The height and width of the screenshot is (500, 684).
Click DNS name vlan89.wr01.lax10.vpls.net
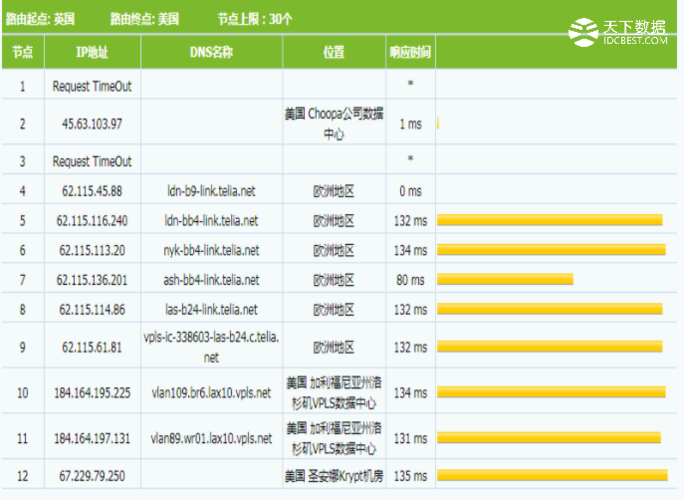211,438
